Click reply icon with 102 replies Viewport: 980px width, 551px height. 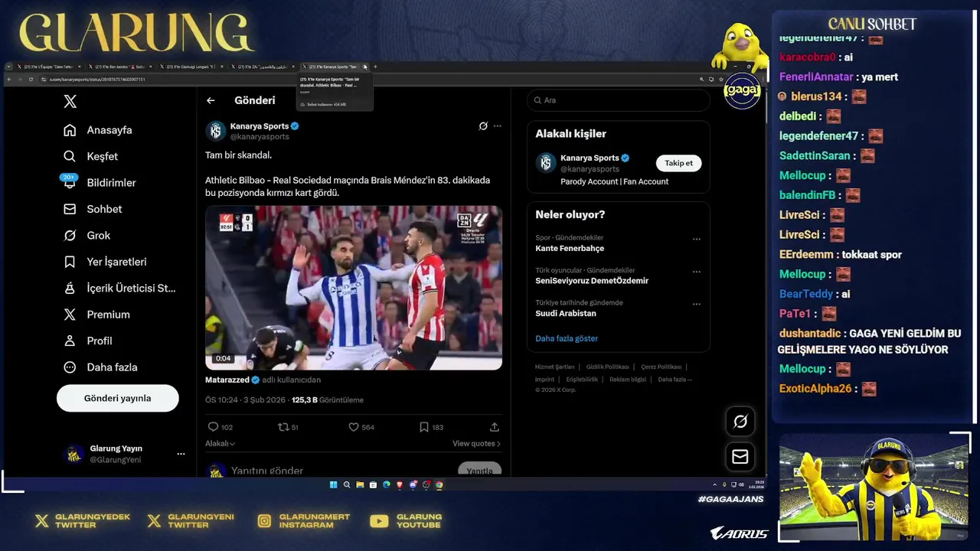point(214,427)
